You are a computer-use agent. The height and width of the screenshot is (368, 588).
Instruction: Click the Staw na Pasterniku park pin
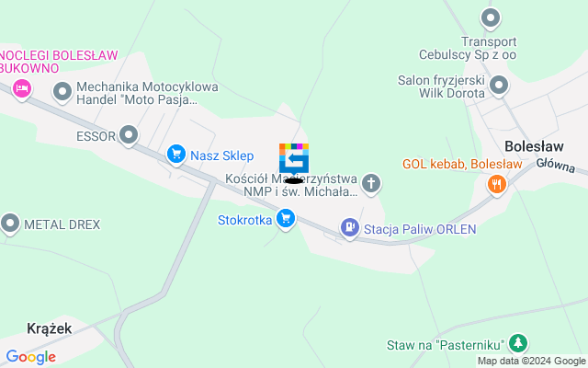click(518, 343)
